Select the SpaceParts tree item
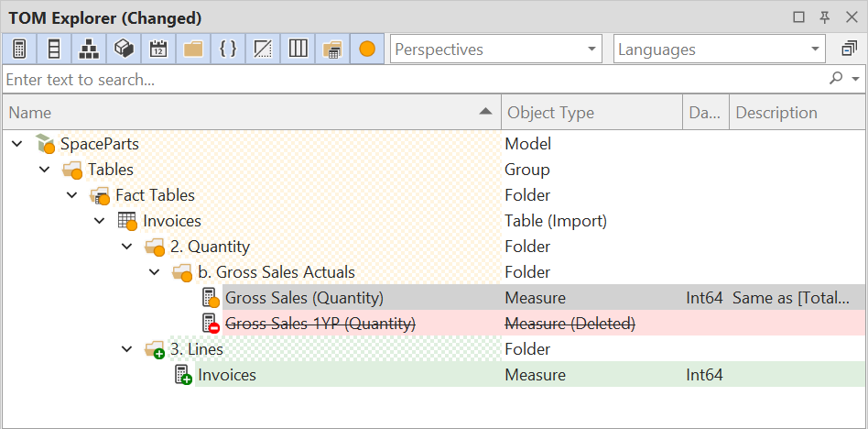Image resolution: width=868 pixels, height=429 pixels. (x=100, y=144)
